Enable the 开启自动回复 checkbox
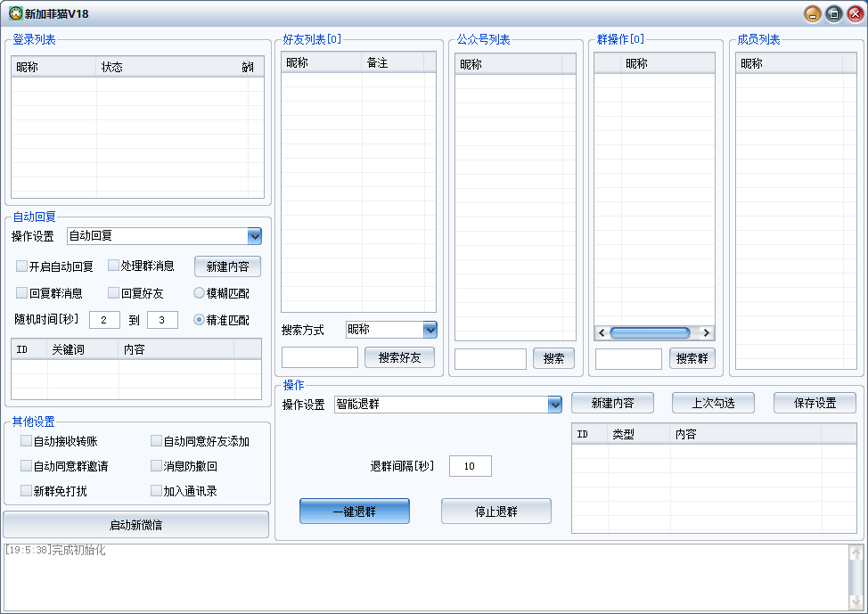This screenshot has height=614, width=868. [22, 266]
